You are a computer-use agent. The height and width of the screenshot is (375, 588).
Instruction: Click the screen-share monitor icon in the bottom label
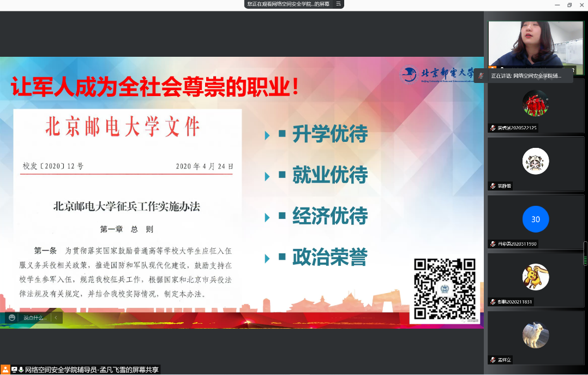pos(14,370)
